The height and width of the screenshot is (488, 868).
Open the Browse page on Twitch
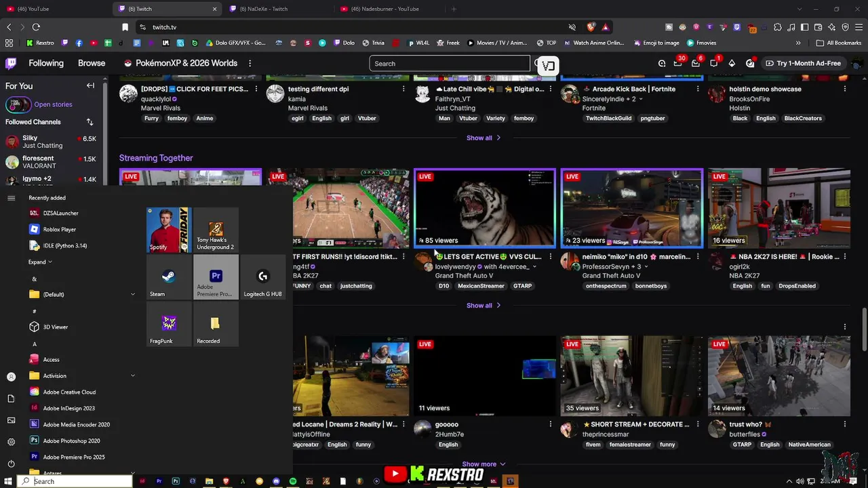point(92,63)
